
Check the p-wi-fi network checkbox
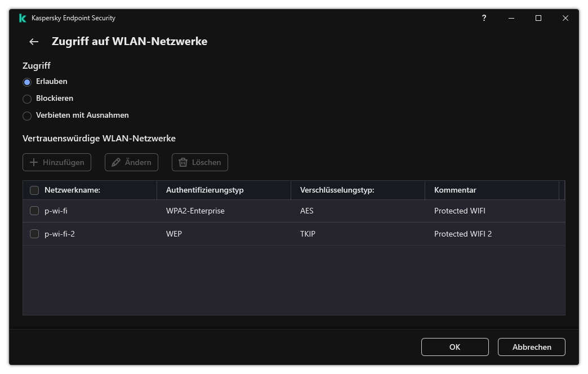[34, 211]
